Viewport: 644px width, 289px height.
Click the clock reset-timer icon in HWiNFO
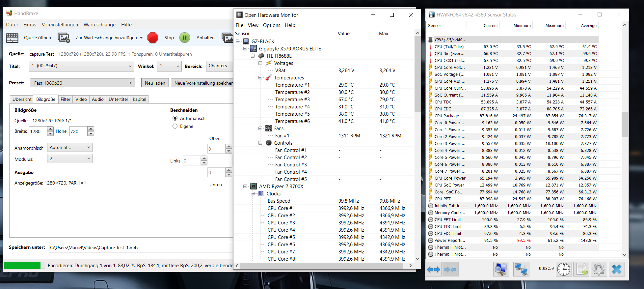564,269
